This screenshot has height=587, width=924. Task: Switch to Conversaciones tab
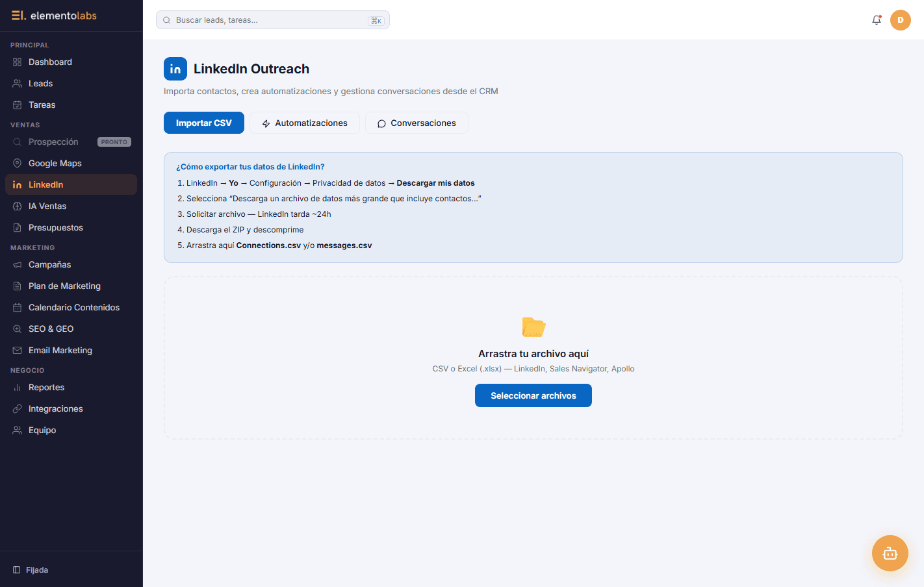(x=417, y=123)
